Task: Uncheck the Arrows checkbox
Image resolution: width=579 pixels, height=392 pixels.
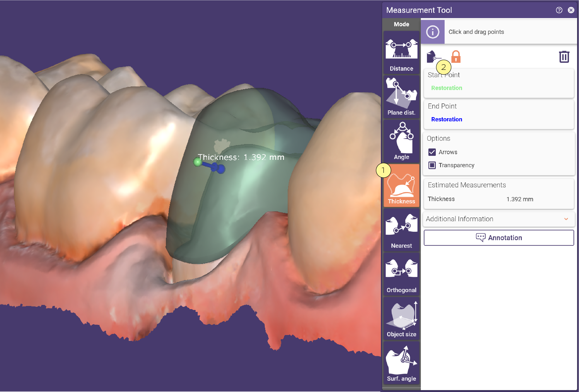Action: click(x=432, y=152)
